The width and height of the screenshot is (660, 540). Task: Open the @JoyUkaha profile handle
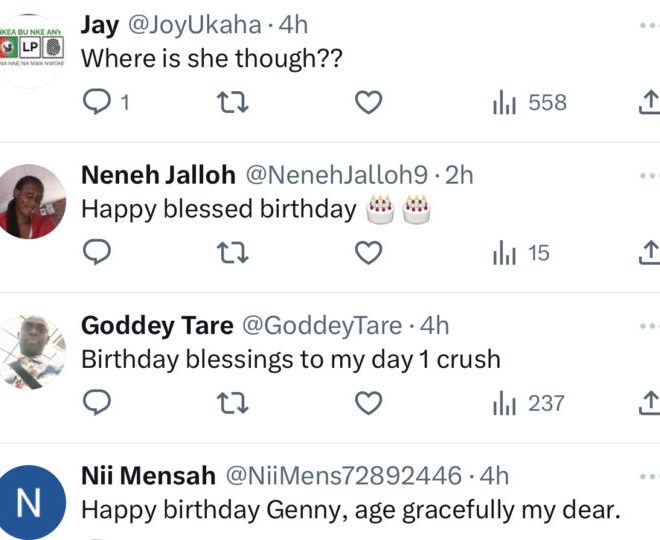(x=191, y=25)
